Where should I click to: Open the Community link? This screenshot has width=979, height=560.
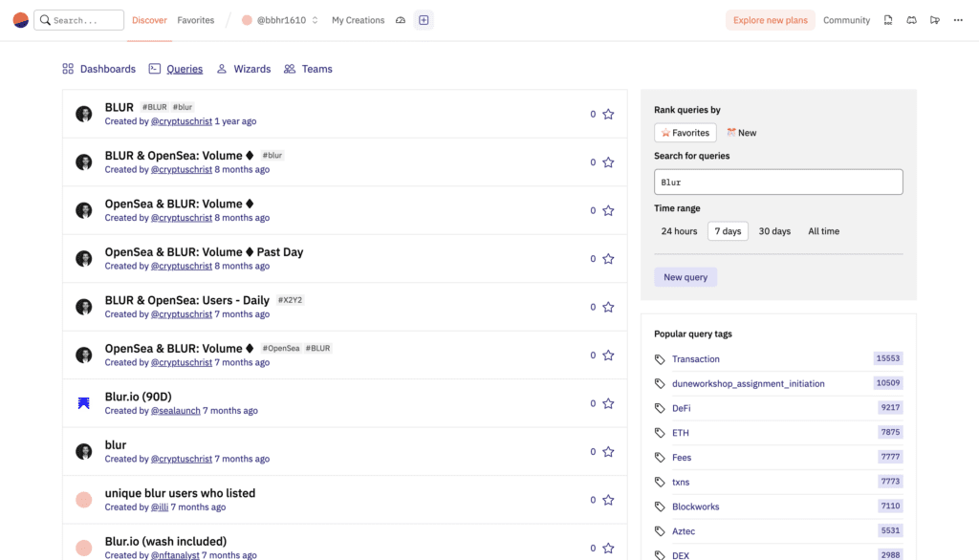pos(846,20)
